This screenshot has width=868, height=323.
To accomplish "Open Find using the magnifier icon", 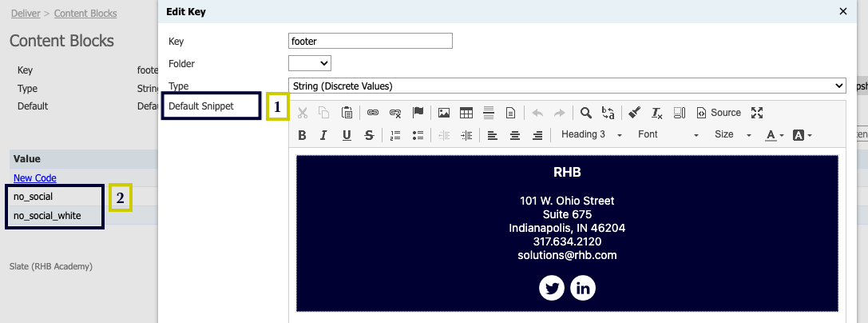I will click(x=585, y=113).
